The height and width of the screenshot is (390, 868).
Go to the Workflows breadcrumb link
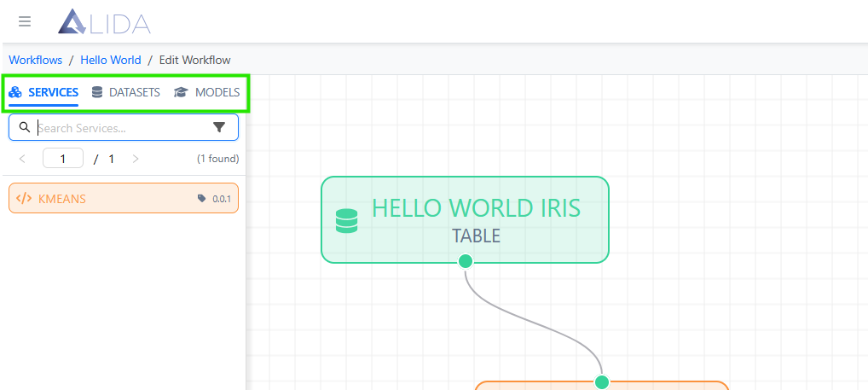coord(36,60)
